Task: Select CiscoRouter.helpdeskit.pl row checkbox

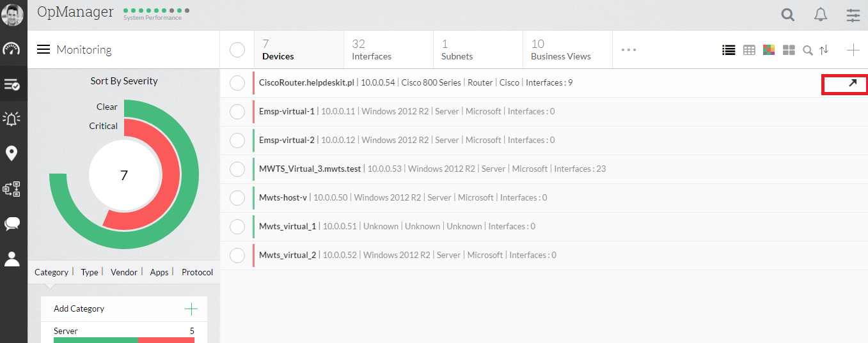Action: click(237, 83)
